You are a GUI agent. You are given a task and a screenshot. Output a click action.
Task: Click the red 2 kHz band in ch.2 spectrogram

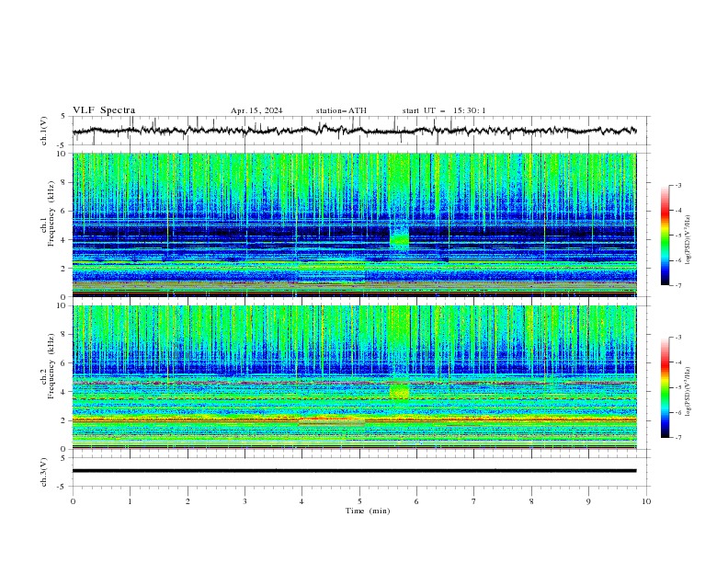point(354,419)
